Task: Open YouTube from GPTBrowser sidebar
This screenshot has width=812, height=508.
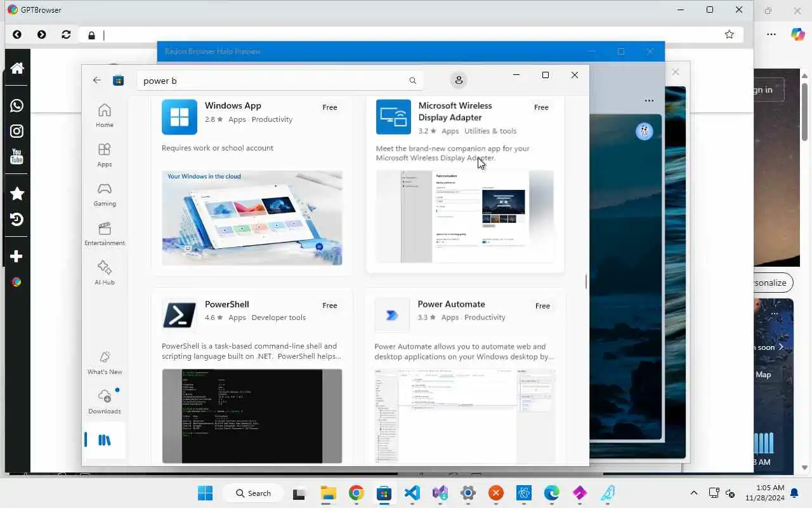Action: [x=17, y=156]
